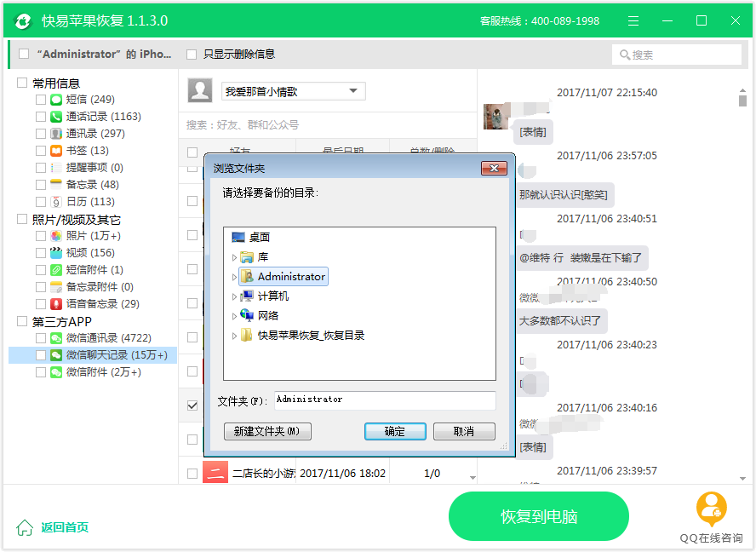Image resolution: width=756 pixels, height=552 pixels.
Task: Select the 库 folder in tree
Action: (255, 257)
